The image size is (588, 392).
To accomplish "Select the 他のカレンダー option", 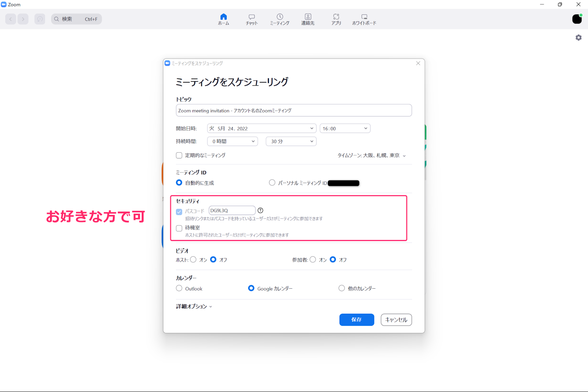I will 341,288.
